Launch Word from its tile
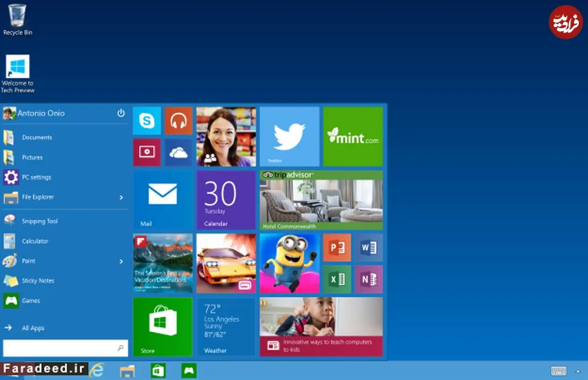Image resolution: width=588 pixels, height=380 pixels. point(368,248)
